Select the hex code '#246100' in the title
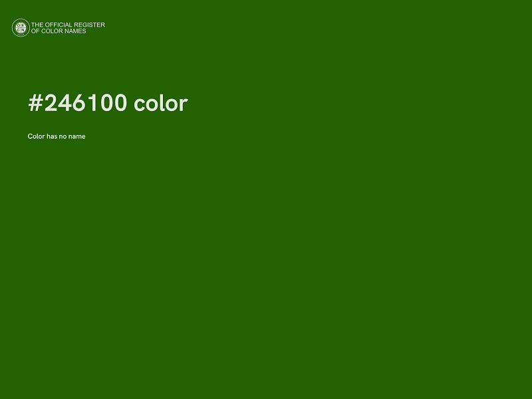The height and width of the screenshot is (399, 532). [77, 103]
